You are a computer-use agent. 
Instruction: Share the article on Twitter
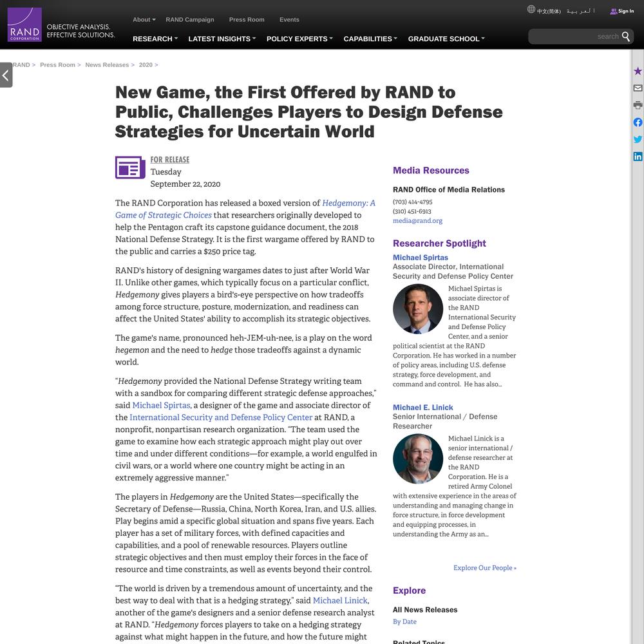(638, 139)
